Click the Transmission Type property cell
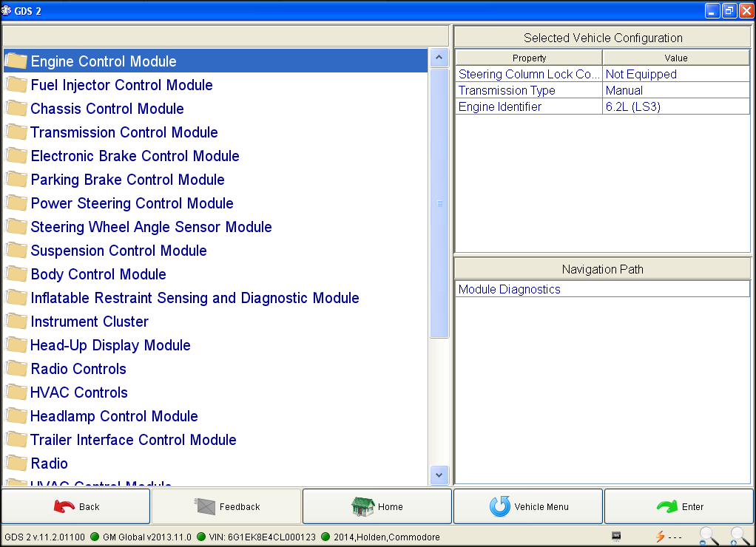The width and height of the screenshot is (756, 547). (x=529, y=90)
